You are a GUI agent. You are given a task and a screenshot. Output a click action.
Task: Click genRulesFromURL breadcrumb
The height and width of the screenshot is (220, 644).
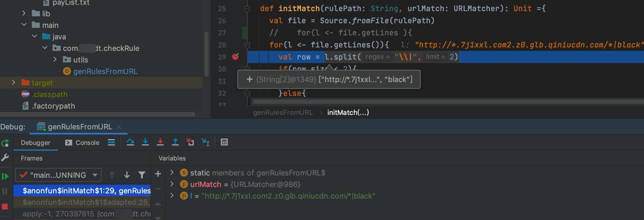(283, 112)
